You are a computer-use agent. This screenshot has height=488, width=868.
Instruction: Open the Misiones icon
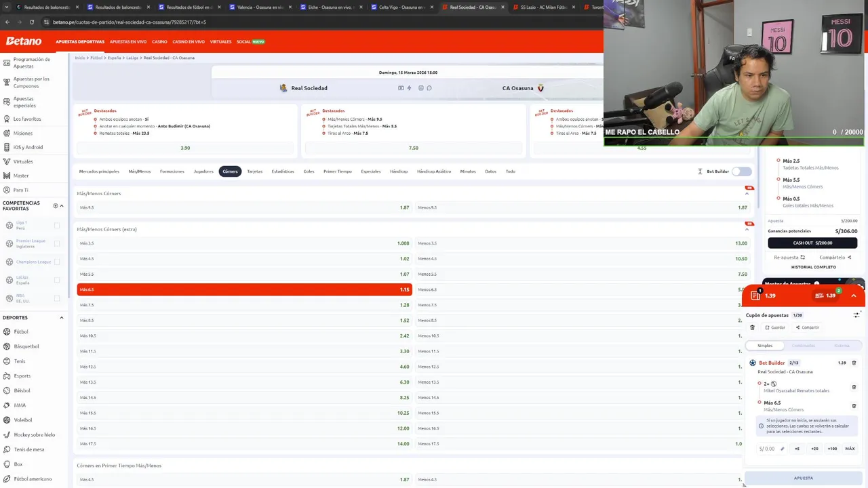(x=7, y=133)
